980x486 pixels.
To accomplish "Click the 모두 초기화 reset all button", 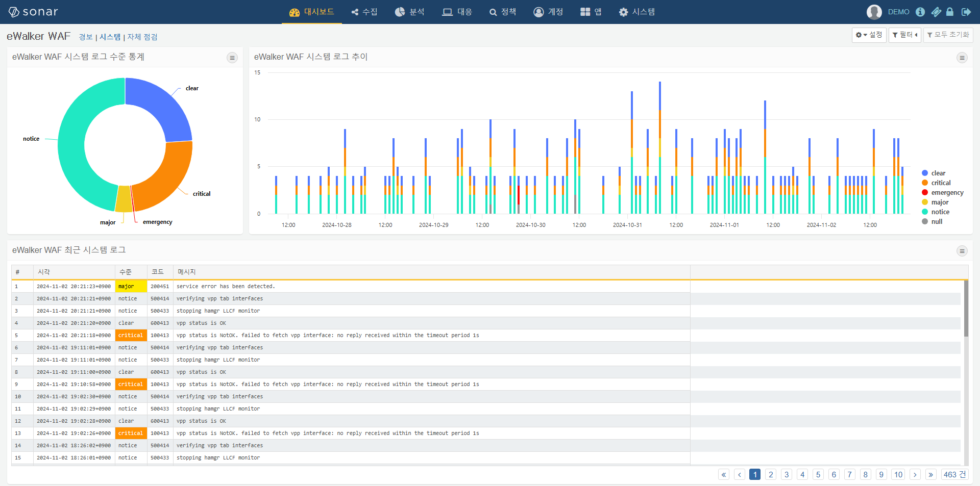I will click(x=948, y=35).
